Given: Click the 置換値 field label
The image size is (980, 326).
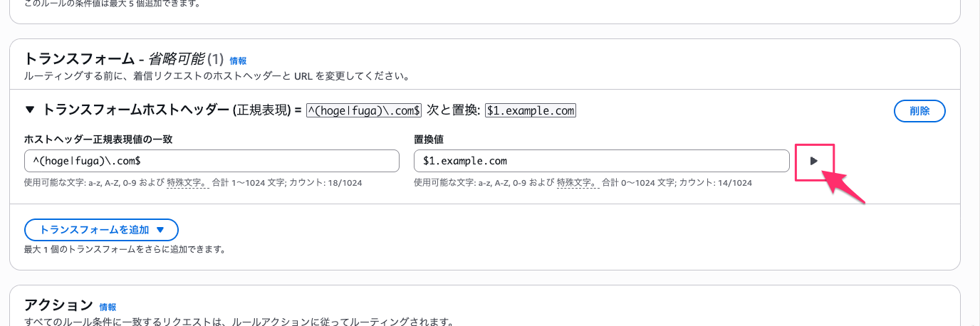Looking at the screenshot, I should pyautogui.click(x=429, y=140).
